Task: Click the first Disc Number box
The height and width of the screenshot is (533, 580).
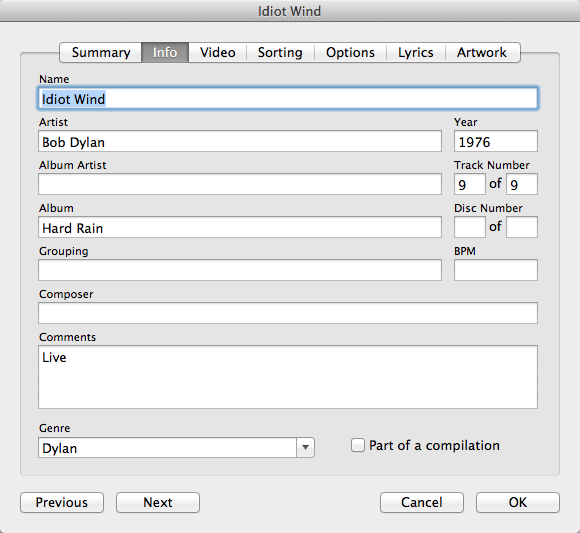Action: [470, 227]
